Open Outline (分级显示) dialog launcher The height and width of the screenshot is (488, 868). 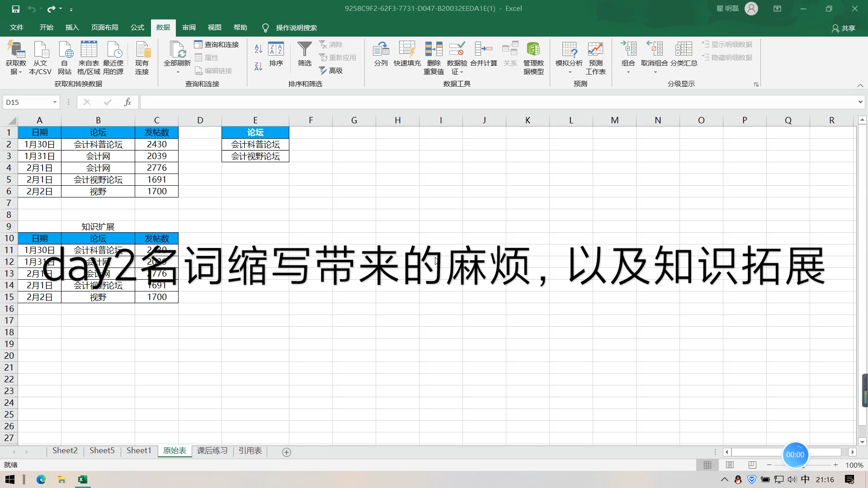tap(756, 84)
